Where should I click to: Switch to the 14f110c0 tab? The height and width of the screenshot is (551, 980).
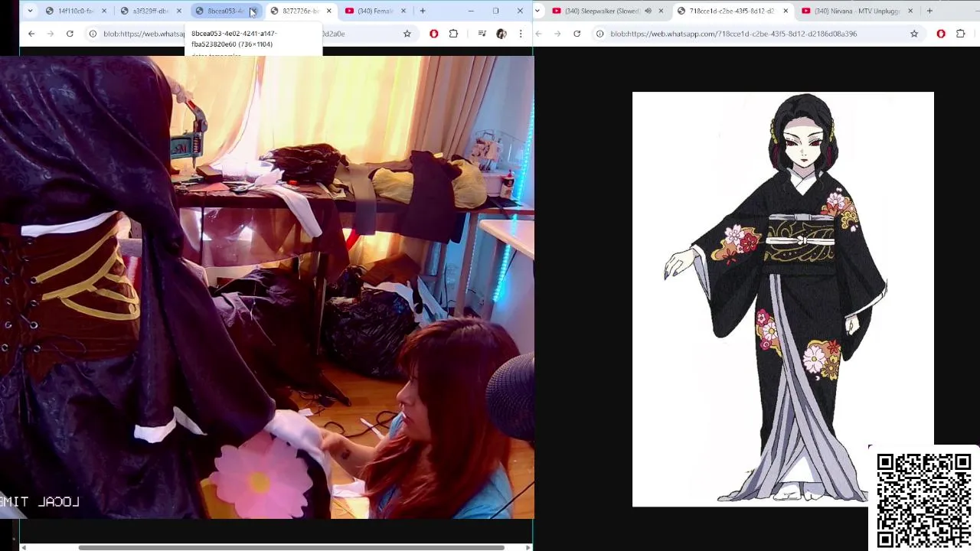click(75, 11)
